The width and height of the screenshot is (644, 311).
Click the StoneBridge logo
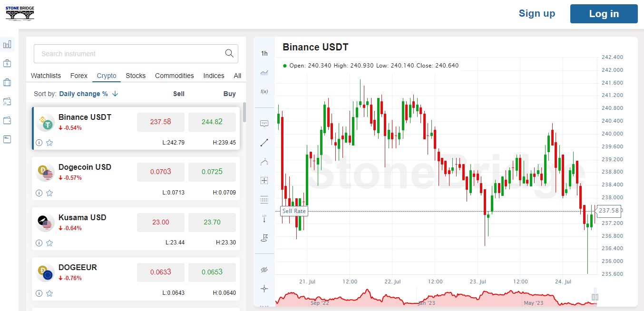(x=20, y=13)
